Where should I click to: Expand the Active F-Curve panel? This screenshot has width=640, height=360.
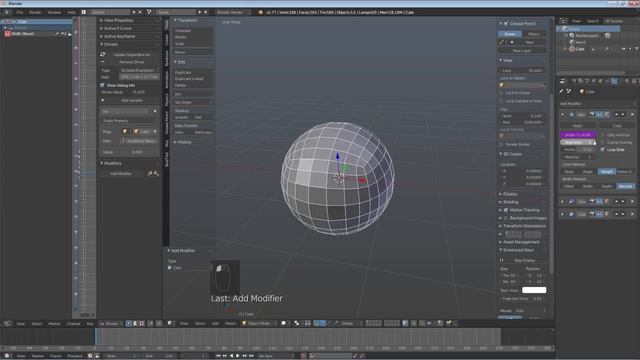(x=118, y=28)
